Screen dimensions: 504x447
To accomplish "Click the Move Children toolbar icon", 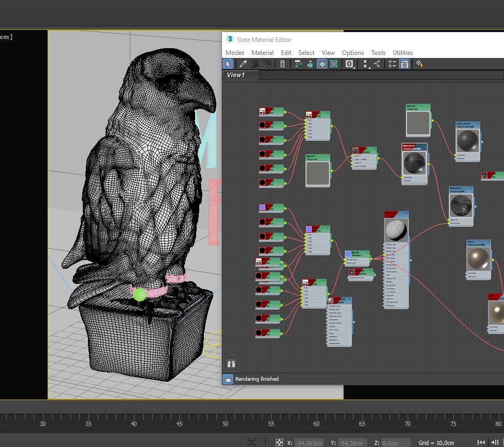I will [x=298, y=64].
